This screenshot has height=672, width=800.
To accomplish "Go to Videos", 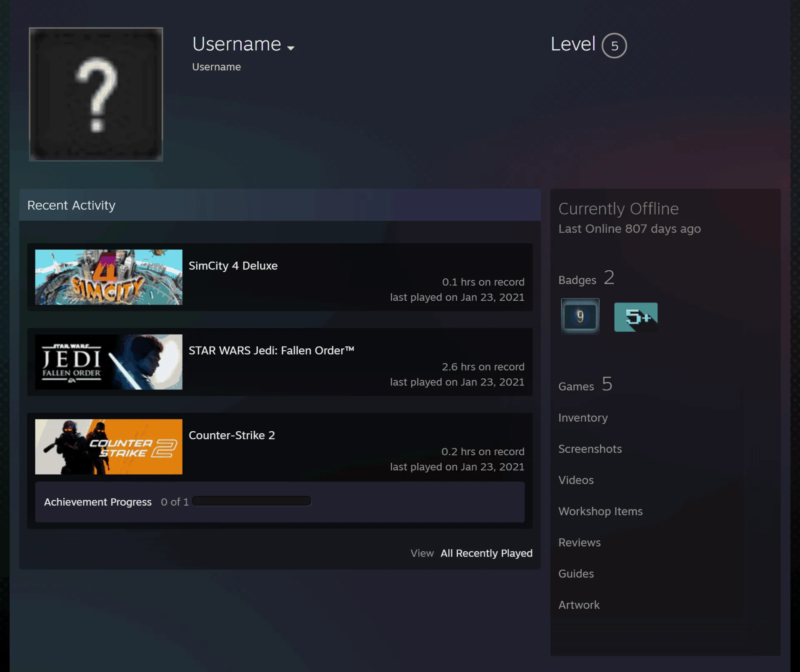I will (576, 480).
